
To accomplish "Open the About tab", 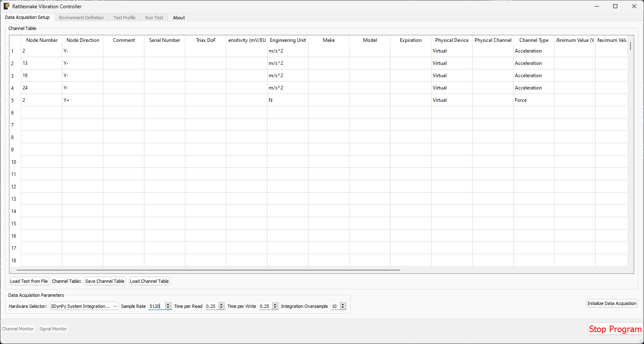I will click(x=179, y=18).
